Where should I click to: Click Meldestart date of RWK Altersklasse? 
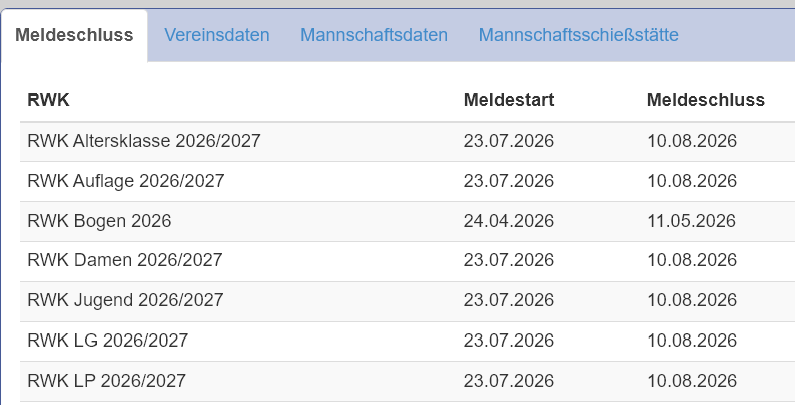509,141
